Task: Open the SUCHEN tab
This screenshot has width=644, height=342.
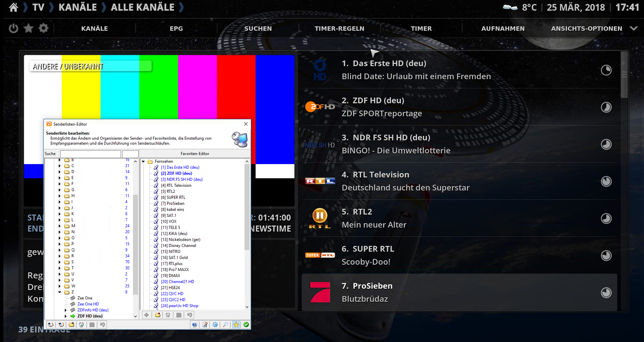Action: tap(258, 29)
